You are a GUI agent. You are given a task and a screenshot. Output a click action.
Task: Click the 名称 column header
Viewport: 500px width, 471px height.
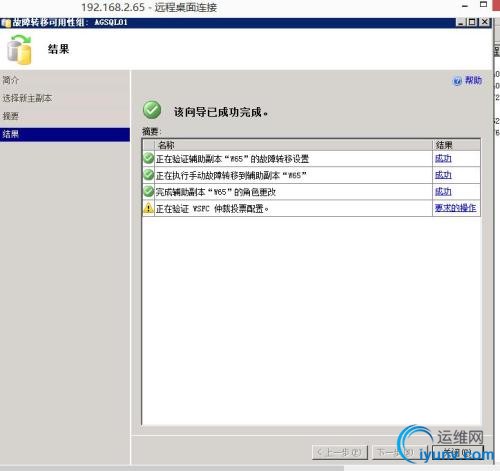pyautogui.click(x=294, y=145)
